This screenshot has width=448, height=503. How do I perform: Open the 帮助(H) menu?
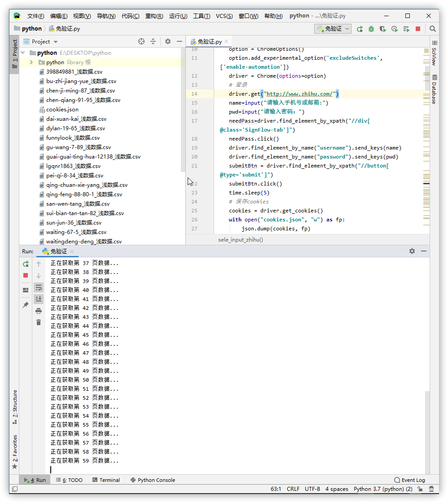(273, 16)
